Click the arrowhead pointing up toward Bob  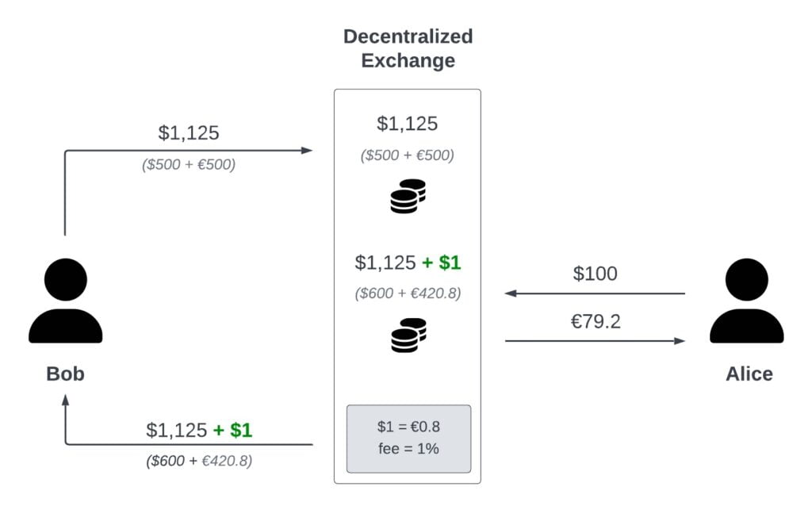[x=65, y=400]
